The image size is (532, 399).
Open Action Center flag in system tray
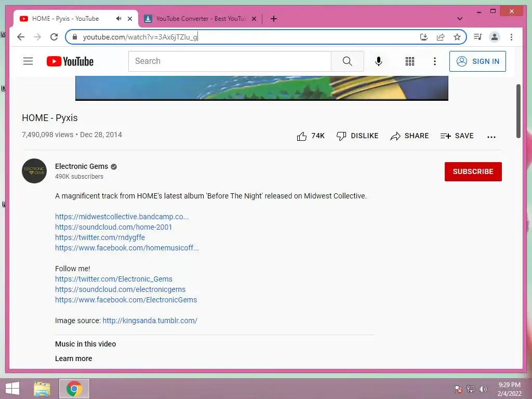coord(458,389)
